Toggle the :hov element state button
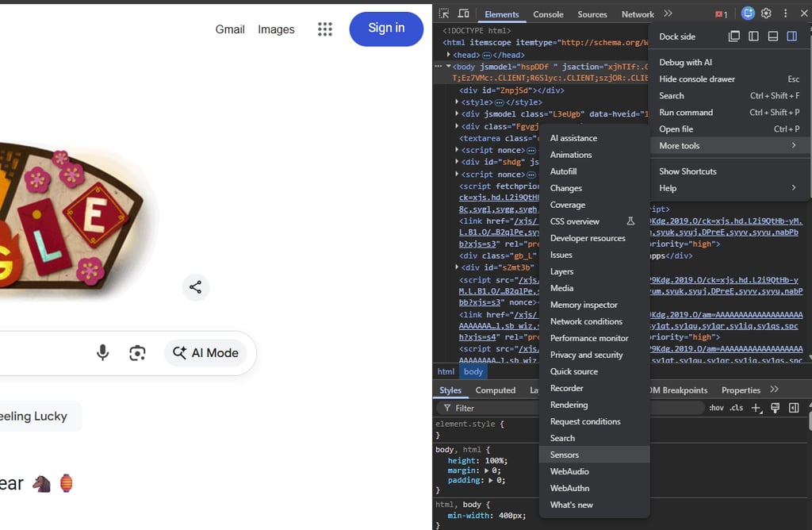 tap(716, 409)
